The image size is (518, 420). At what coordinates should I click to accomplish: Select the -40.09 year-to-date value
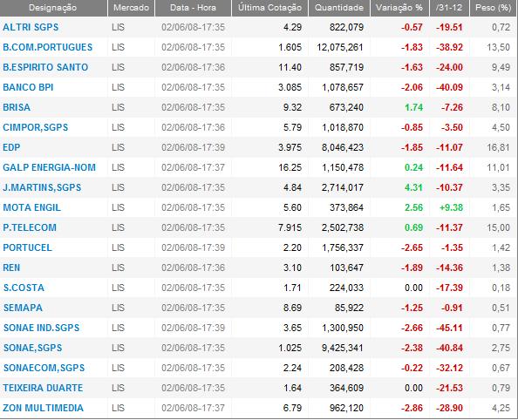[449, 87]
